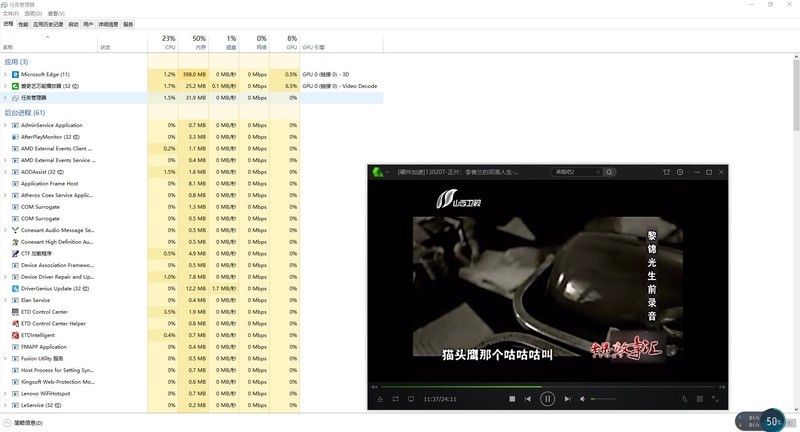Toggle loop playback mode in player
The width and height of the screenshot is (800, 432).
tap(395, 399)
